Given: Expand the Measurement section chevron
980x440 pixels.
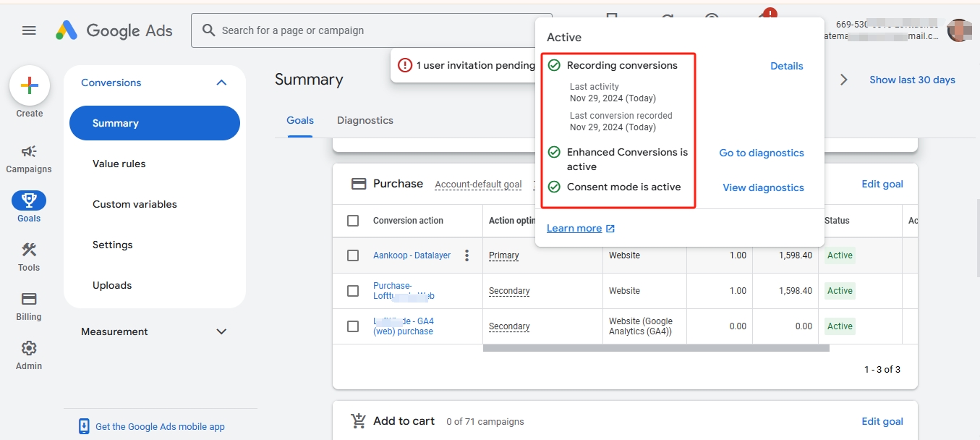Looking at the screenshot, I should tap(221, 331).
